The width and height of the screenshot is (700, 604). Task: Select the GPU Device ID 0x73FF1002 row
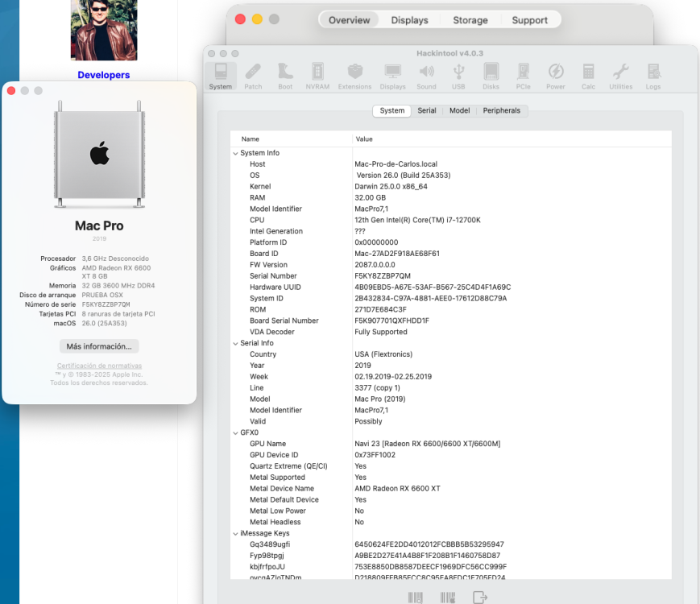(x=451, y=455)
